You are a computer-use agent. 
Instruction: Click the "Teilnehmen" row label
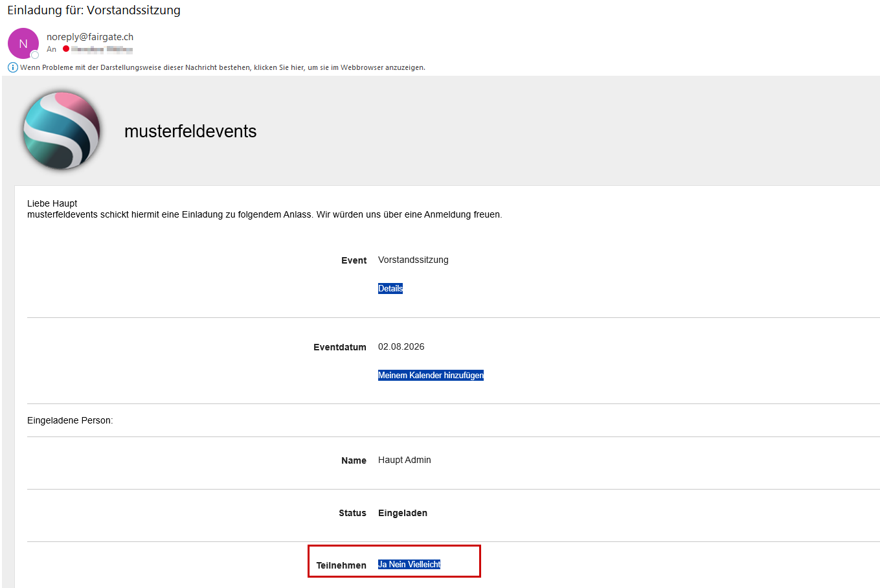341,565
